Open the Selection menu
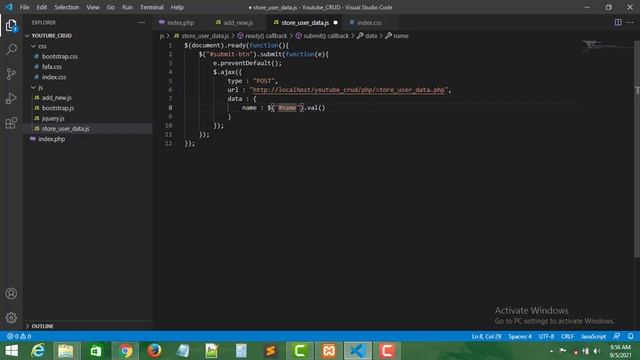This screenshot has height=360, width=640. [67, 7]
